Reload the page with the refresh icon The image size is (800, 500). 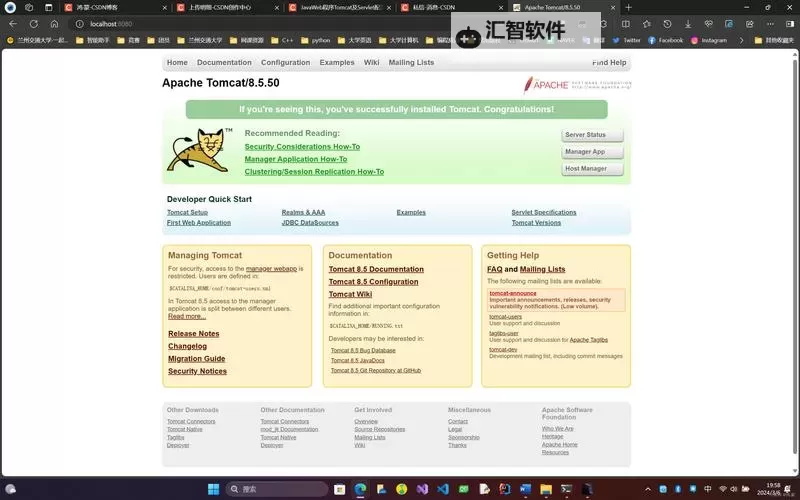[34, 23]
